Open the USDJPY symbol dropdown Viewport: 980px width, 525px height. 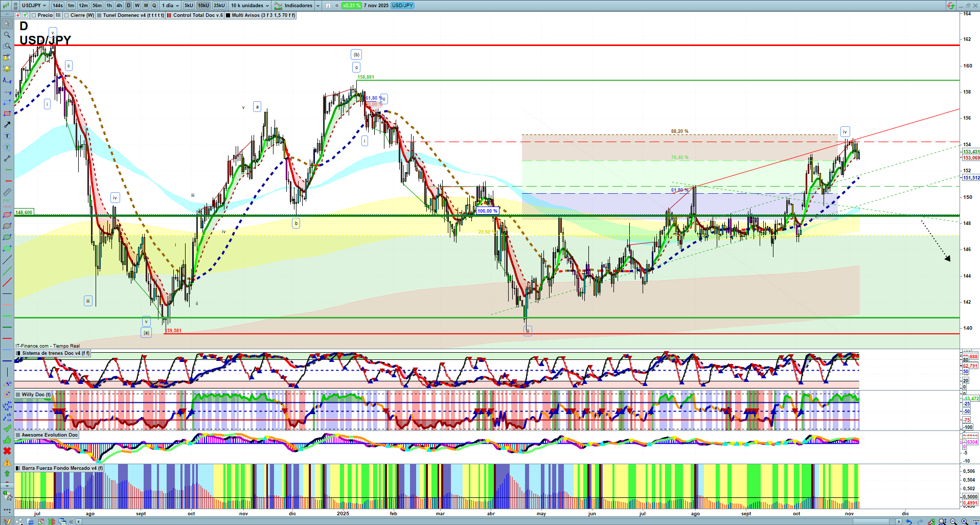[34, 6]
